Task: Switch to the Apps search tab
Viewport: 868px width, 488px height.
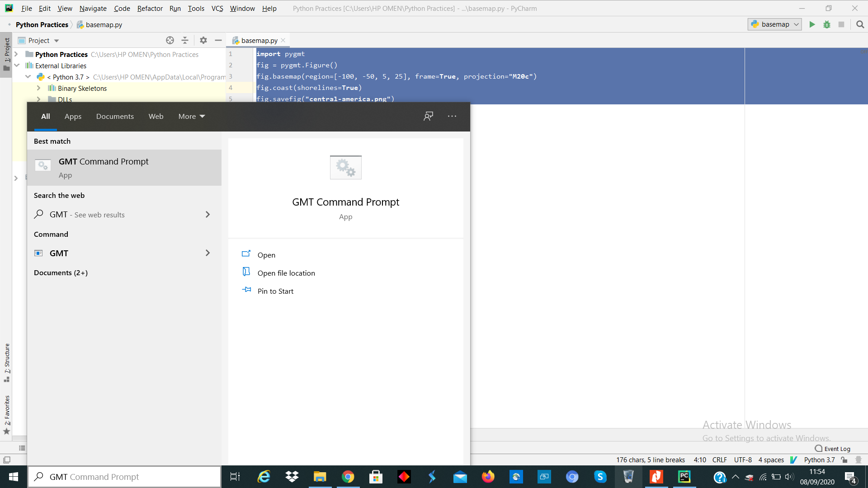Action: pyautogui.click(x=73, y=116)
